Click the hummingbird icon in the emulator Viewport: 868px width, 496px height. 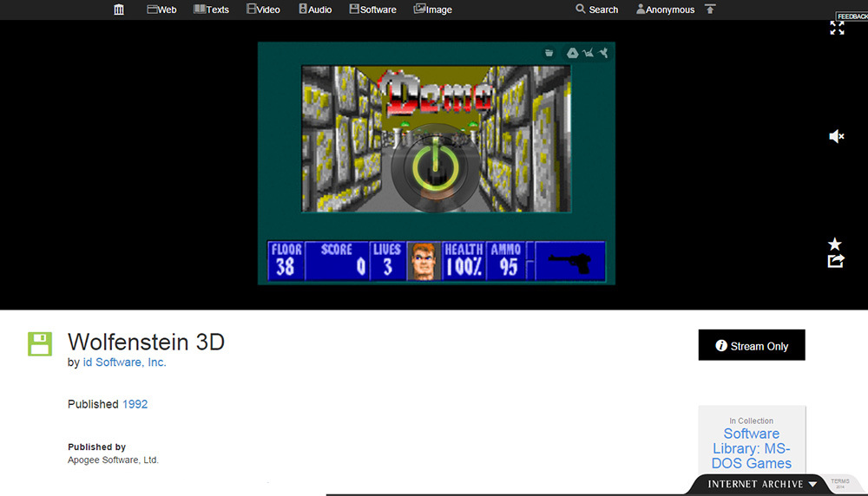pos(603,53)
